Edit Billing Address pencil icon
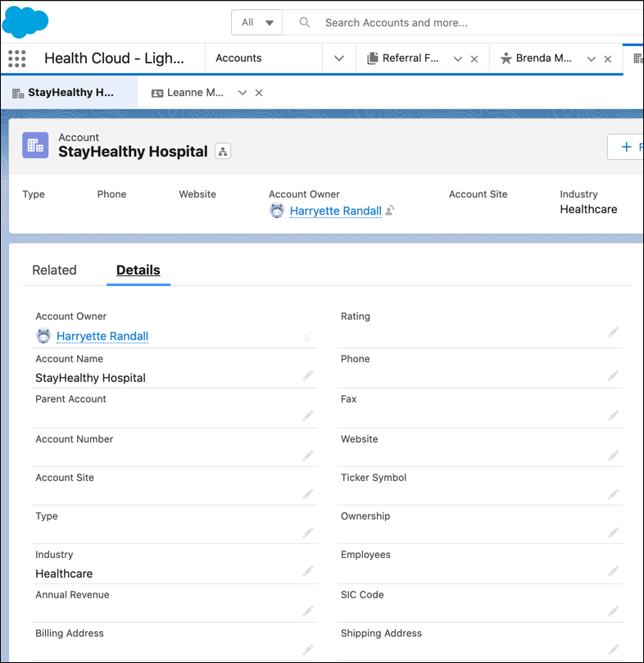The image size is (644, 663). tap(308, 649)
